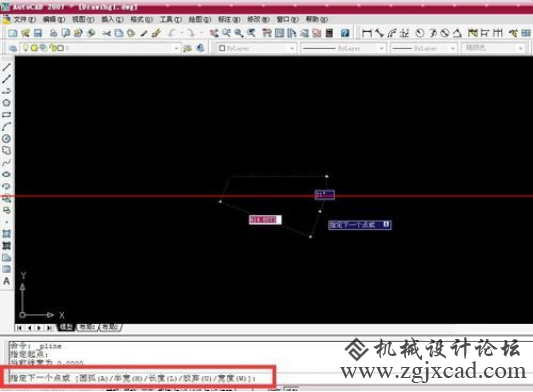Image resolution: width=533 pixels, height=392 pixels.
Task: Open the 编辑 (Edit) menu
Action: point(54,19)
